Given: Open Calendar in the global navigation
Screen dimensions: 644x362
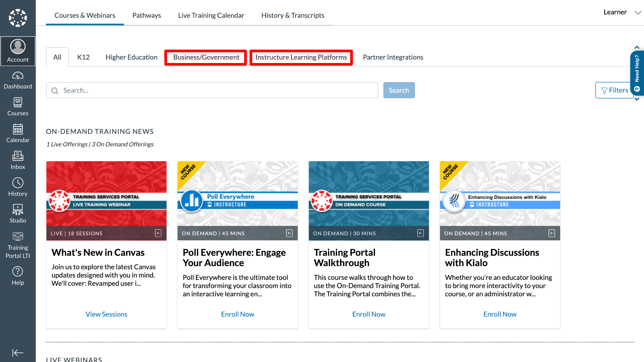Looking at the screenshot, I should click(x=18, y=134).
